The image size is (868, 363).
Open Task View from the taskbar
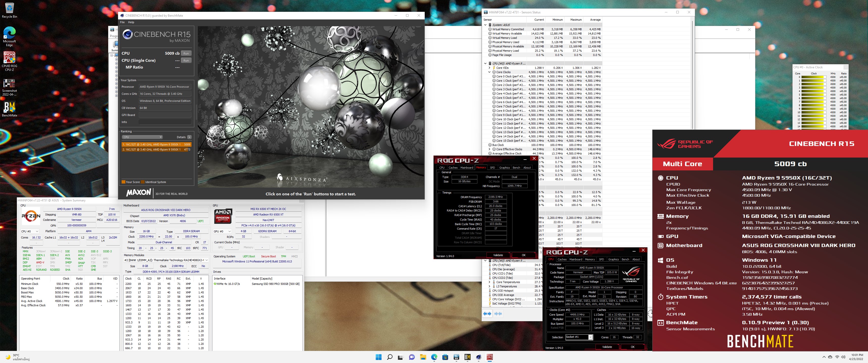401,357
